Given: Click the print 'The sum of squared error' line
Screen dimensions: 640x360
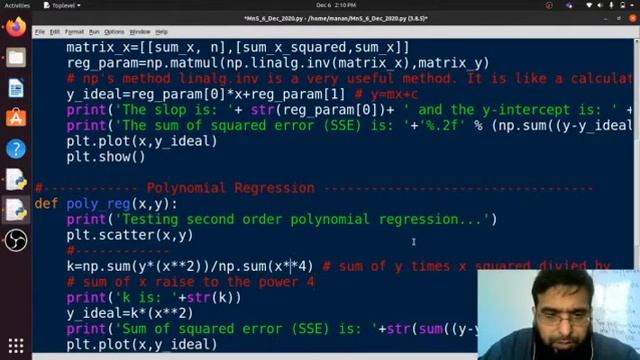Looking at the screenshot, I should (349, 125).
